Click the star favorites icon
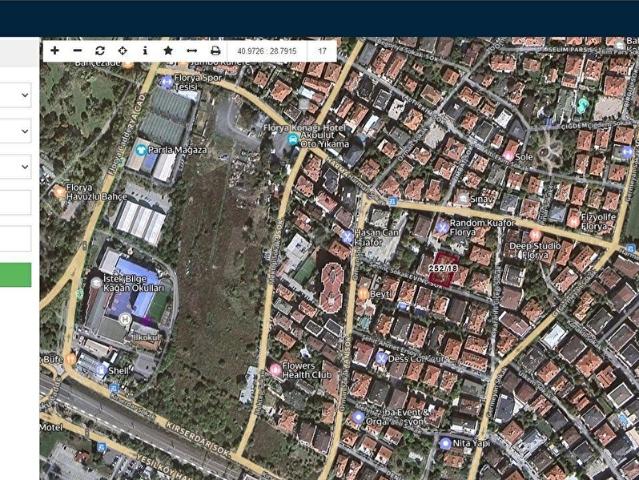Viewport: 639px width, 480px height. [x=168, y=50]
